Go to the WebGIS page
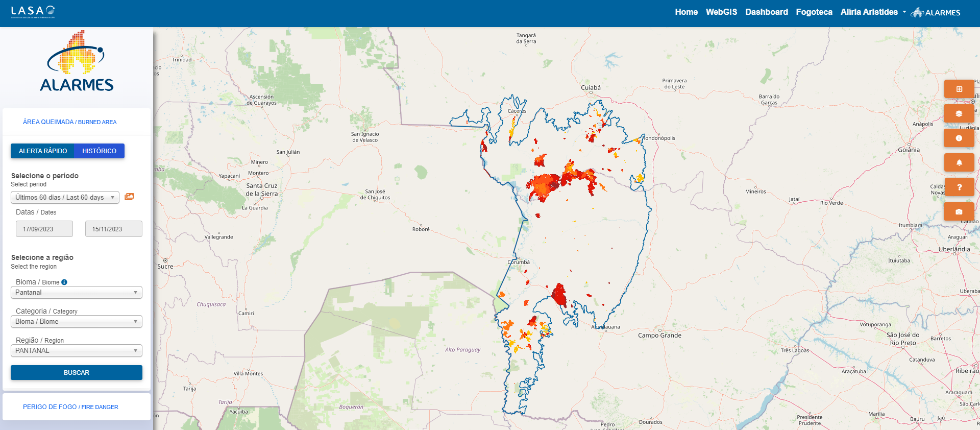The height and width of the screenshot is (430, 980). (x=721, y=12)
